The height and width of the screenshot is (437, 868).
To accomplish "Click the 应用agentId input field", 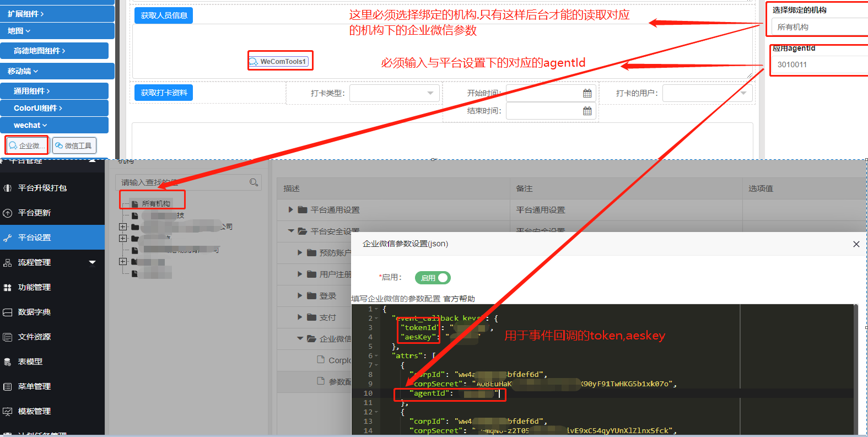I will click(819, 64).
